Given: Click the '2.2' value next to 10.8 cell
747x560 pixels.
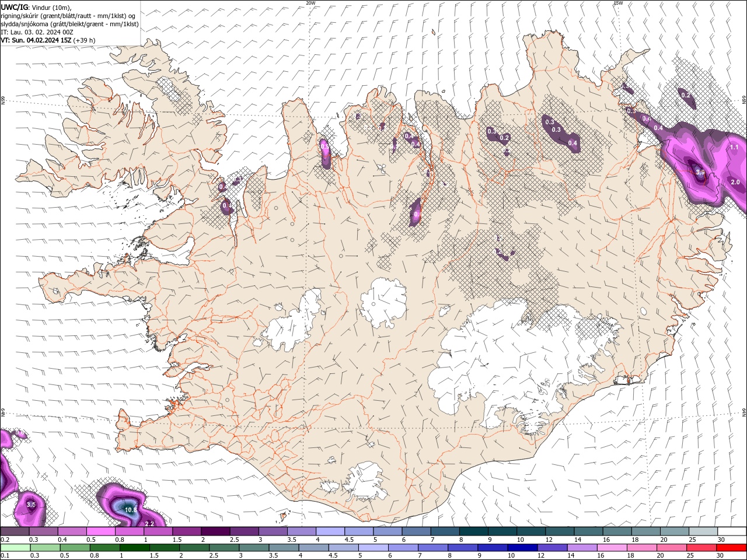Looking at the screenshot, I should pyautogui.click(x=149, y=524).
